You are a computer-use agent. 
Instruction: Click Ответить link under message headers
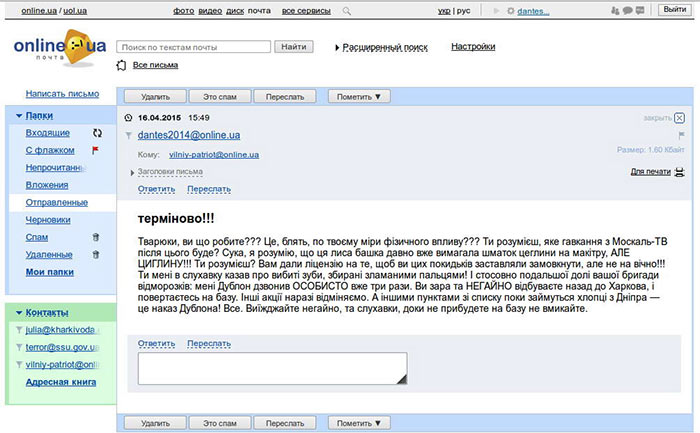(x=156, y=189)
